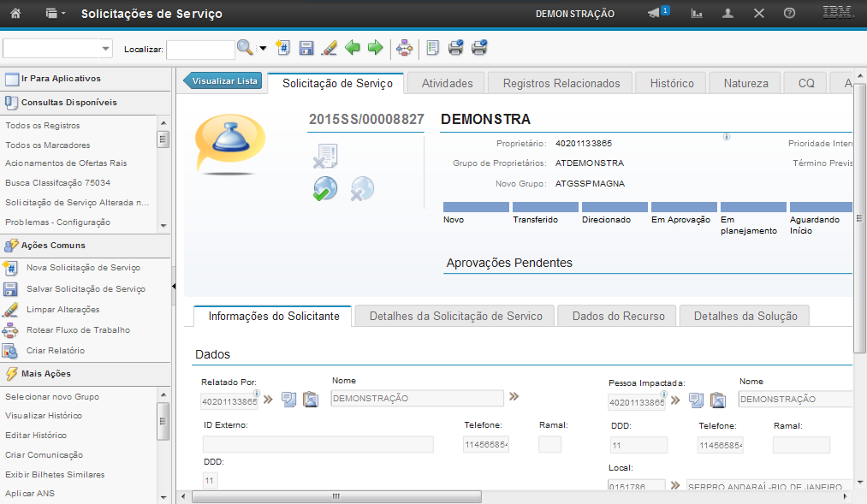Click the save diskette icon in toolbar
867x504 pixels.
[306, 48]
